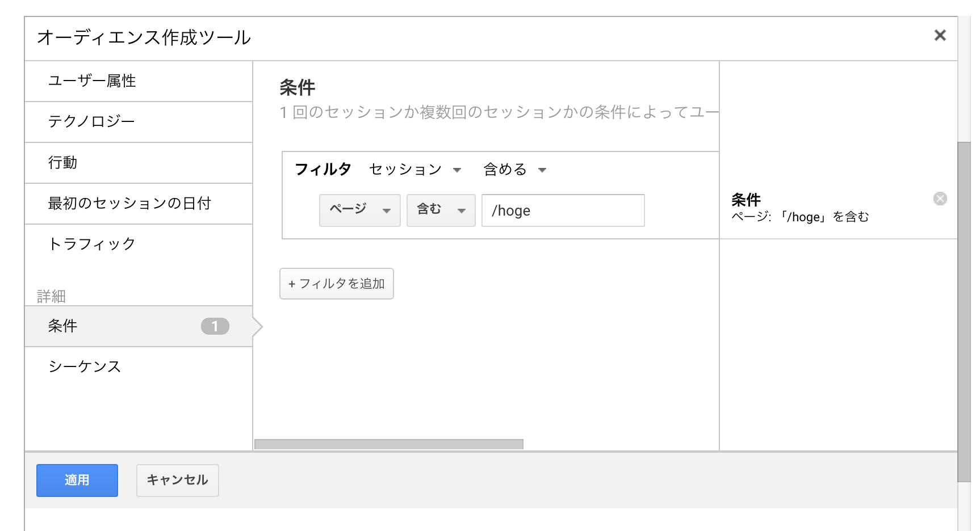Viewport: 980px width, 531px height.
Task: Remove the 条件 summary with circled x icon
Action: [940, 199]
